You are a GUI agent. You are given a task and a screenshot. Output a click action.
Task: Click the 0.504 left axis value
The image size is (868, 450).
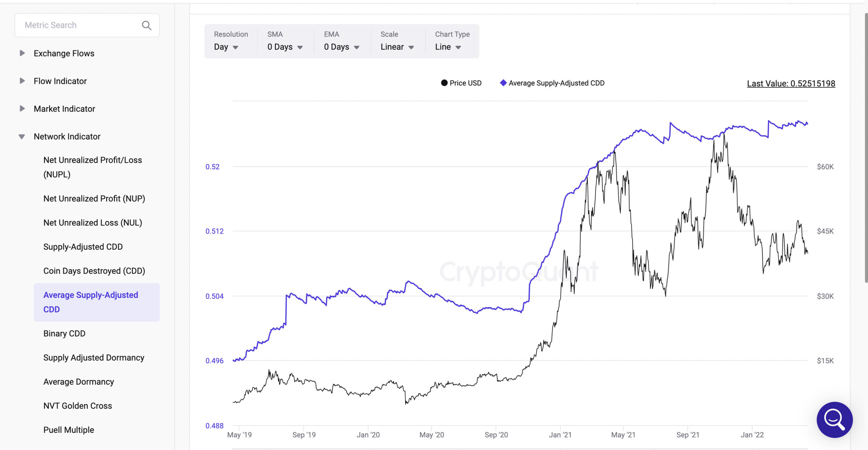(214, 296)
